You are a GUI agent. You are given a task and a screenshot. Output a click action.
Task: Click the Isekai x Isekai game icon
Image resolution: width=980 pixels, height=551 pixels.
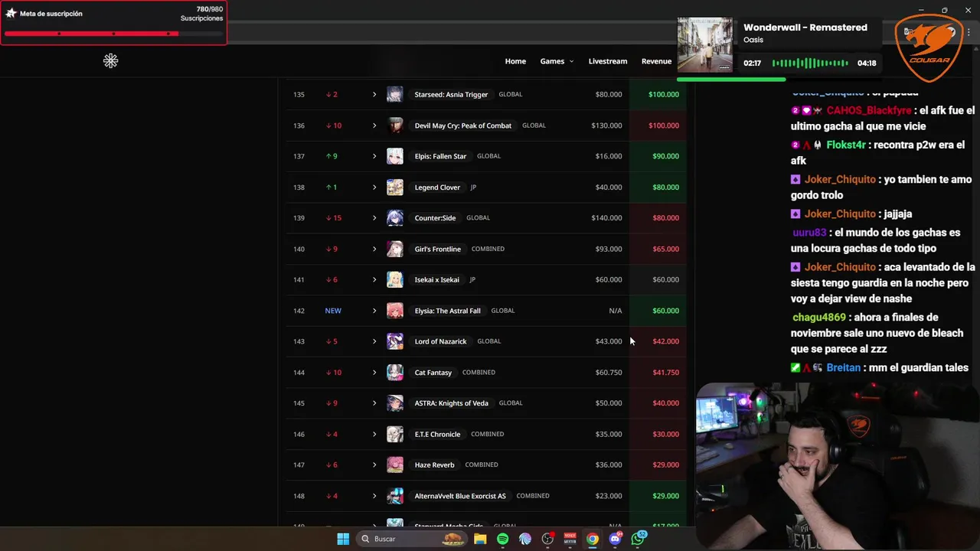click(395, 280)
